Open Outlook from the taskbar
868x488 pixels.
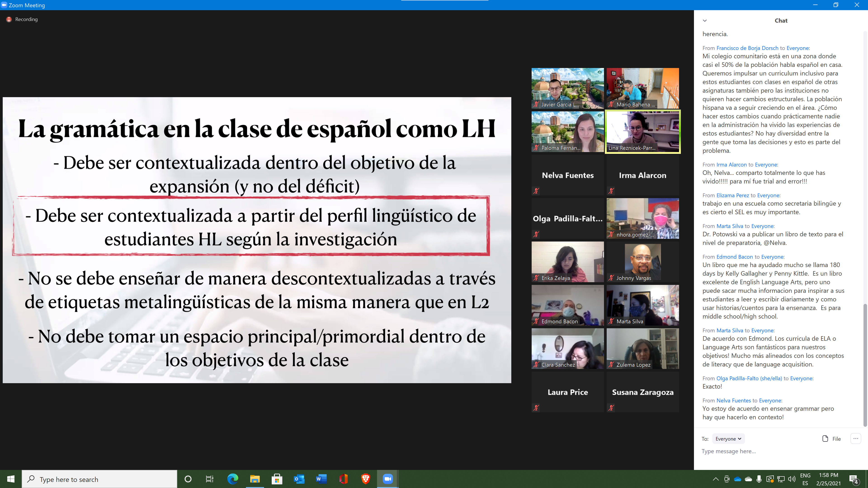299,479
